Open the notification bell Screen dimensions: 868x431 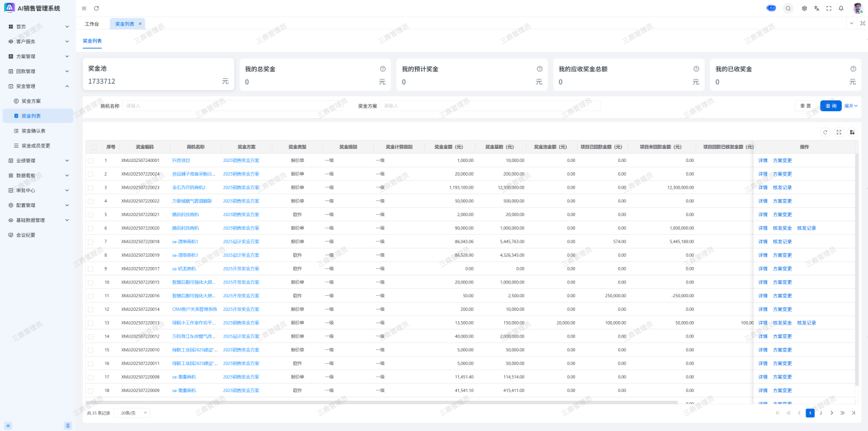point(841,8)
